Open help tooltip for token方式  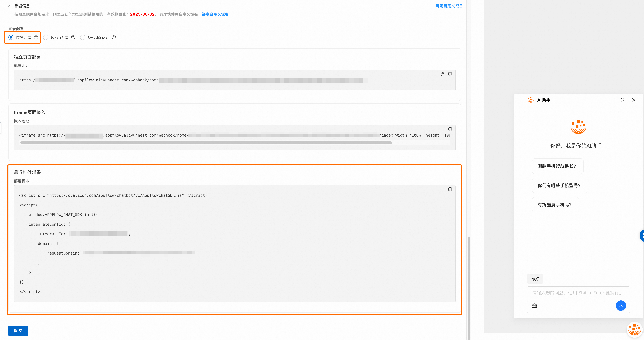pyautogui.click(x=73, y=37)
